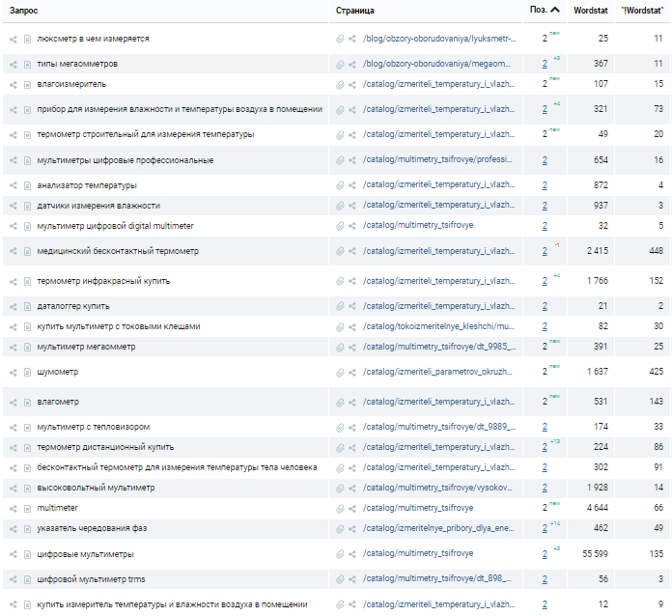Click the share icon before 'шумометр' query
The width and height of the screenshot is (672, 616).
click(14, 373)
